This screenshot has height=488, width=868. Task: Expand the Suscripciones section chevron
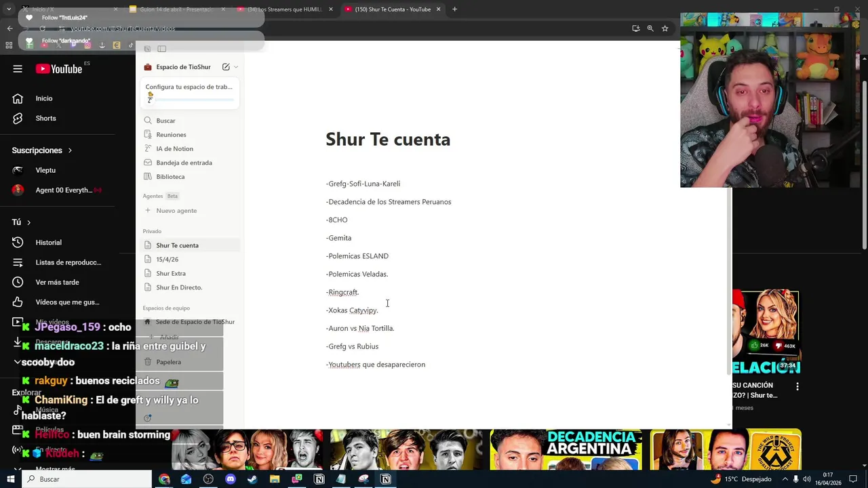click(x=70, y=150)
